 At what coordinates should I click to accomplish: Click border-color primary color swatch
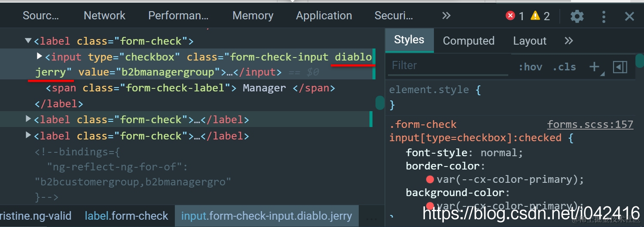430,179
